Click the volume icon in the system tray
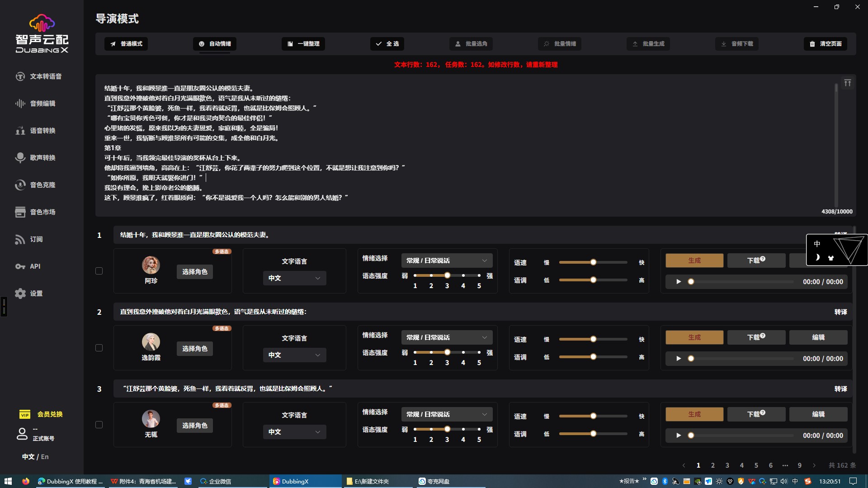This screenshot has width=868, height=488. tap(784, 481)
